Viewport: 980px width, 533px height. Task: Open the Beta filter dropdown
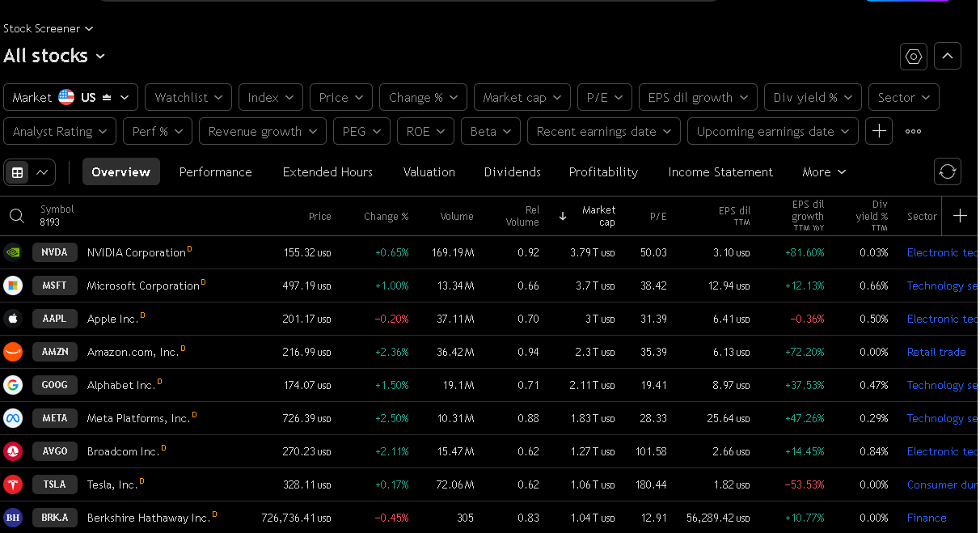(x=491, y=131)
